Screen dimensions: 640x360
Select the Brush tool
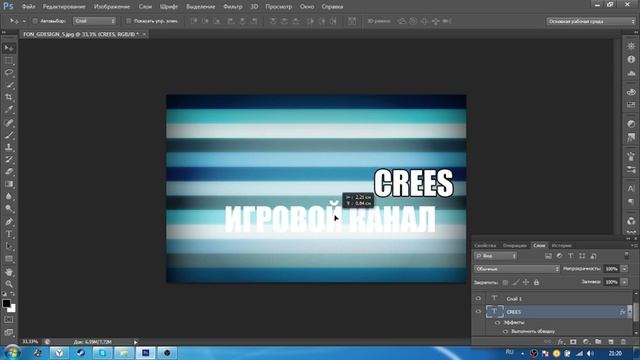(x=9, y=135)
